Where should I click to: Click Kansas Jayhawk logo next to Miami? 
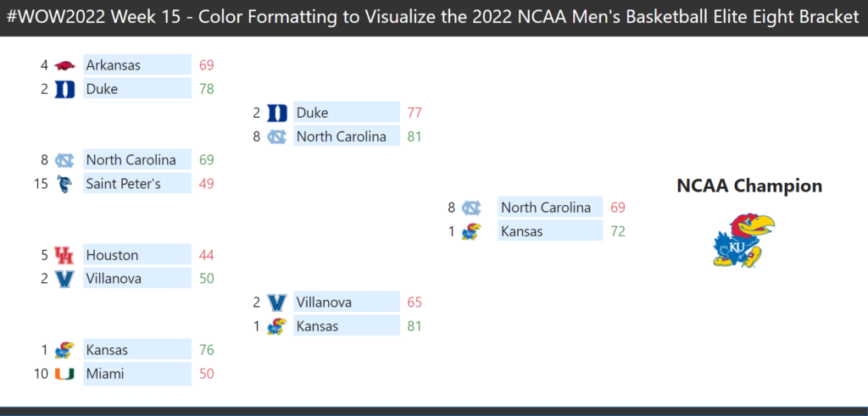click(x=64, y=350)
